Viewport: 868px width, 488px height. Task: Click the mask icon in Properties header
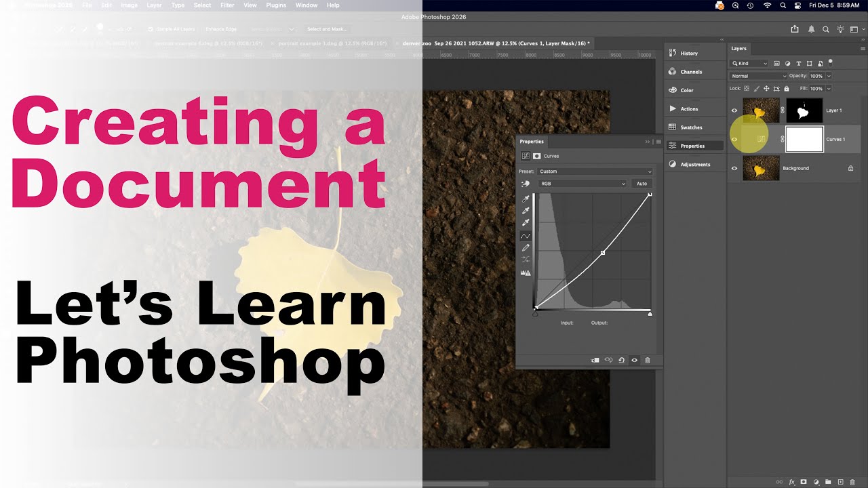pos(536,156)
